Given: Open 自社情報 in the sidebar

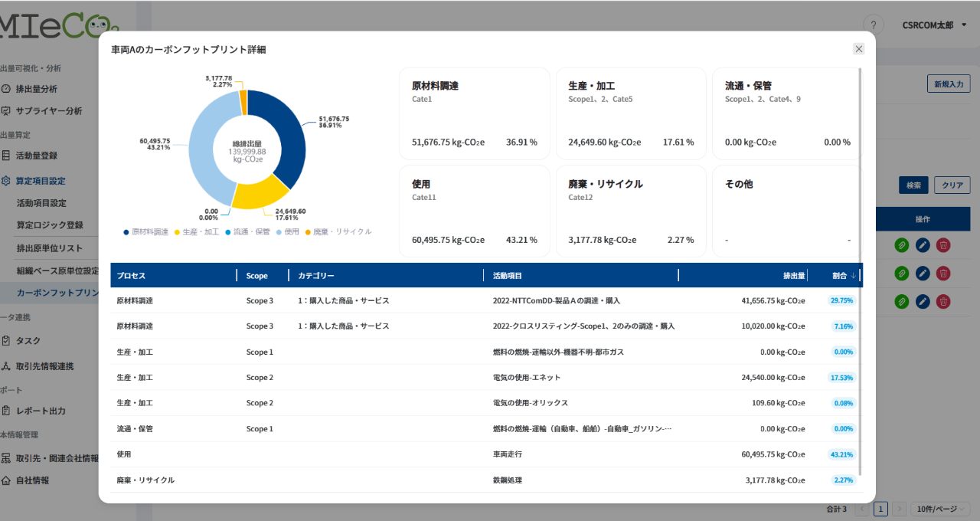Looking at the screenshot, I should (x=32, y=480).
